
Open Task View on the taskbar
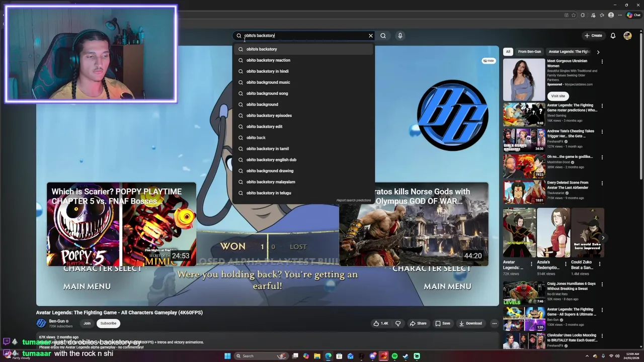pyautogui.click(x=295, y=356)
